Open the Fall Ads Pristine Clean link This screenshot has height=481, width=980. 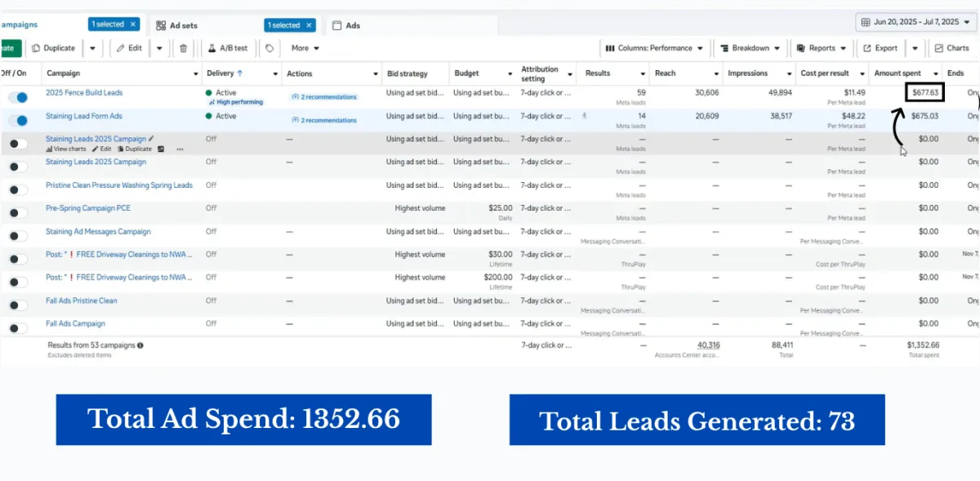(82, 301)
